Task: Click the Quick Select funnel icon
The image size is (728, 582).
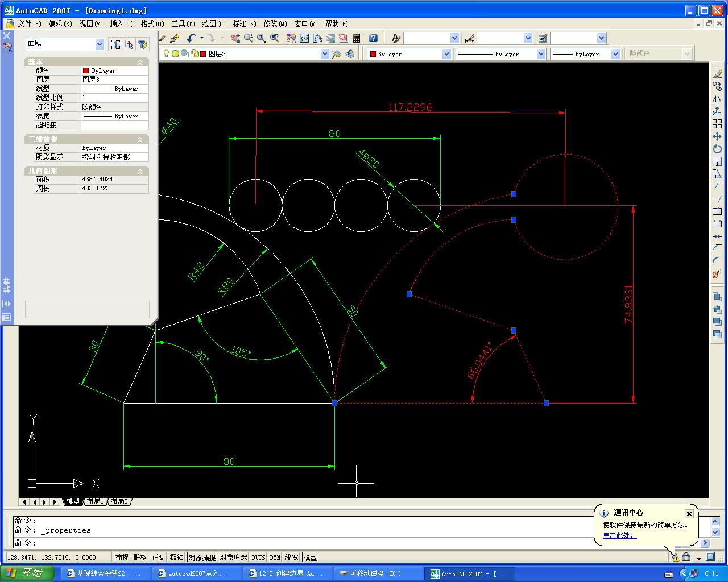Action: [x=143, y=44]
